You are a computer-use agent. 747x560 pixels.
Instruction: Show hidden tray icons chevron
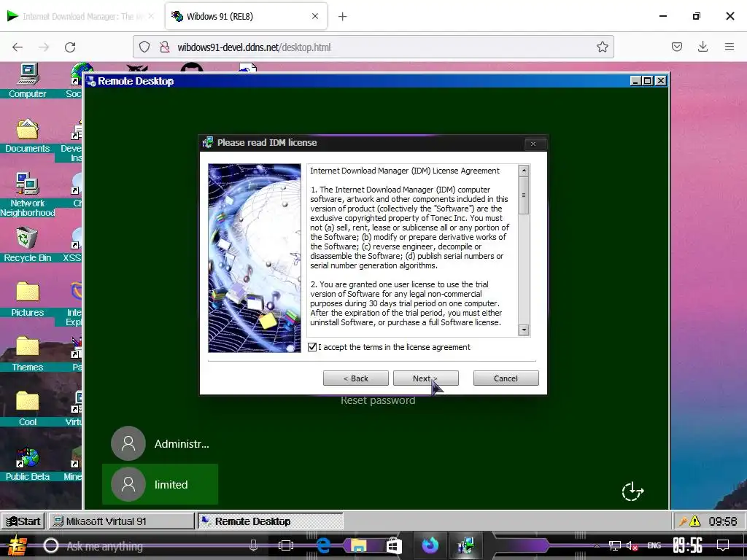click(x=597, y=546)
